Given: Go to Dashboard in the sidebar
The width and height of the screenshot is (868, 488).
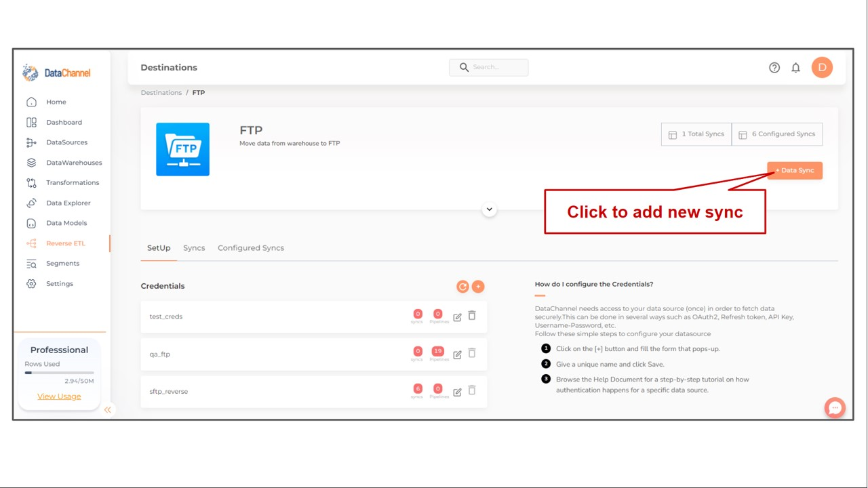Looking at the screenshot, I should [64, 123].
